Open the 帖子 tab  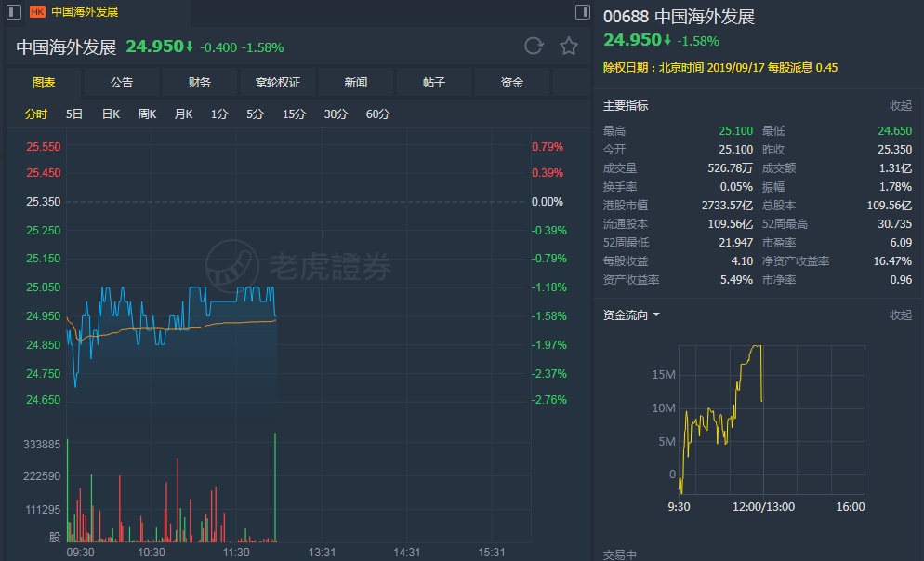434,83
